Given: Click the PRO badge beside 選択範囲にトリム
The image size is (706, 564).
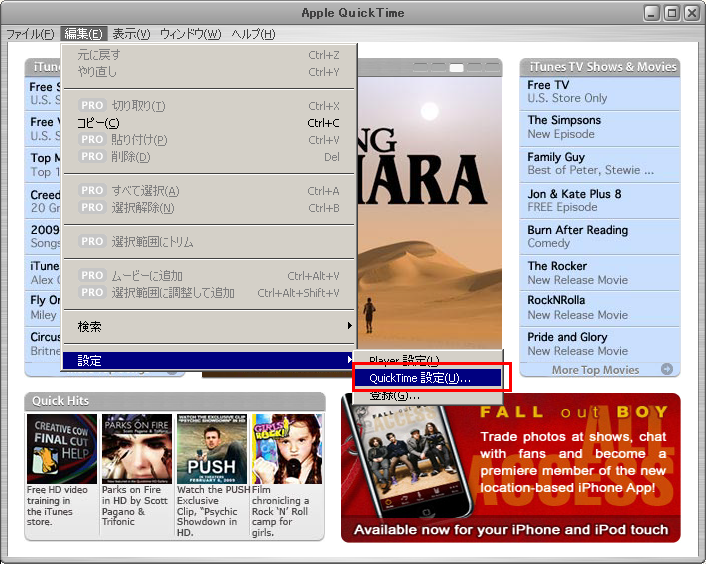Looking at the screenshot, I should 92,242.
